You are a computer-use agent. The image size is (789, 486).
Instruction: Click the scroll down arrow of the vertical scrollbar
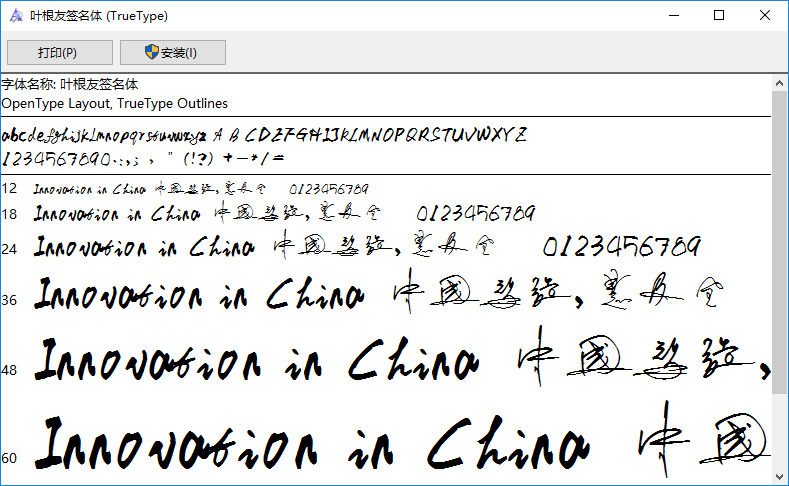click(x=779, y=477)
